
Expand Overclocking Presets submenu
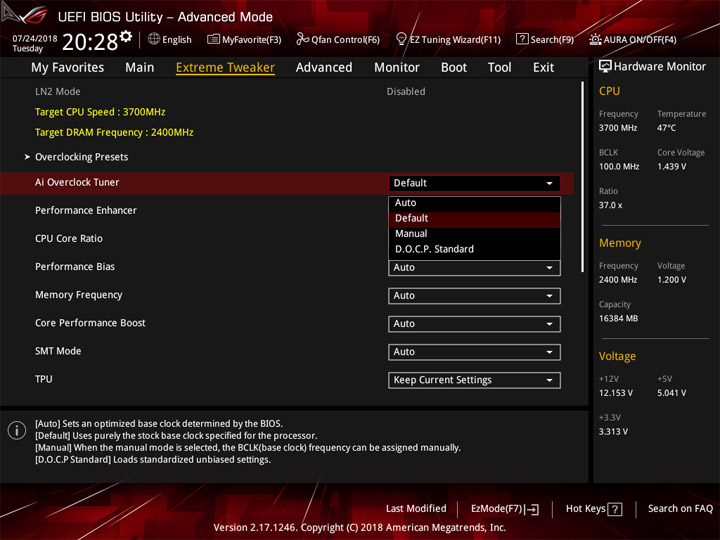tap(82, 157)
